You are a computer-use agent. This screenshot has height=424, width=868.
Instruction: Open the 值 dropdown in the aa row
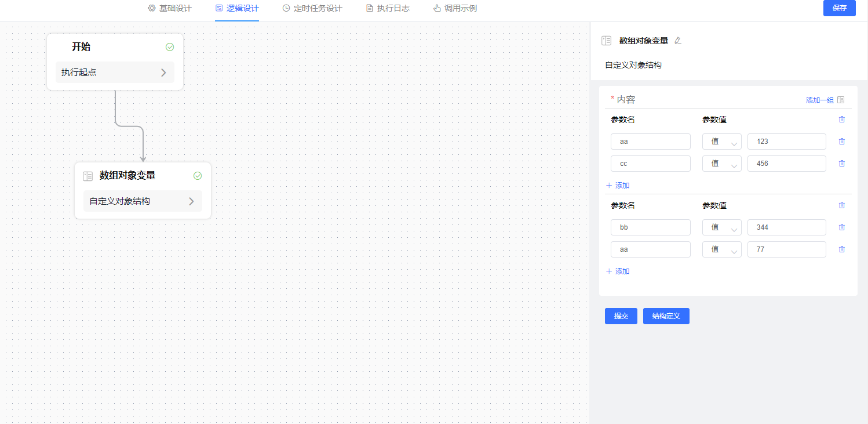pyautogui.click(x=721, y=141)
